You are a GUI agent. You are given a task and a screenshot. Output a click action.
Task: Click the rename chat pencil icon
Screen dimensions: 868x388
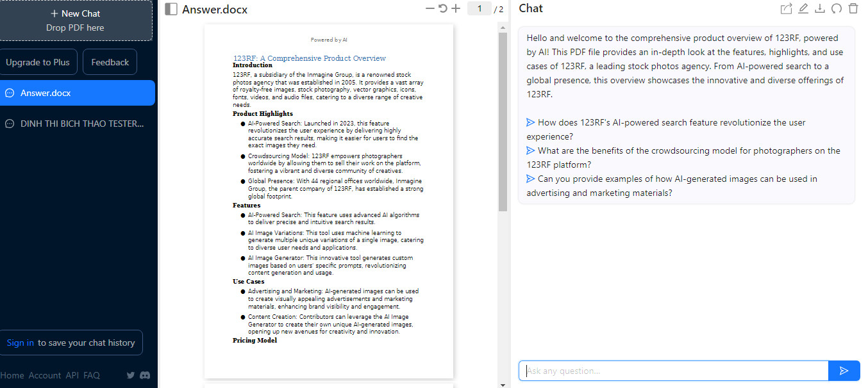click(x=803, y=8)
